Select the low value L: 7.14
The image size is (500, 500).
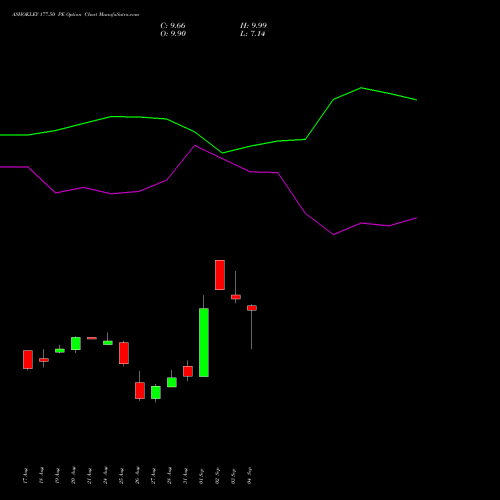click(x=252, y=34)
